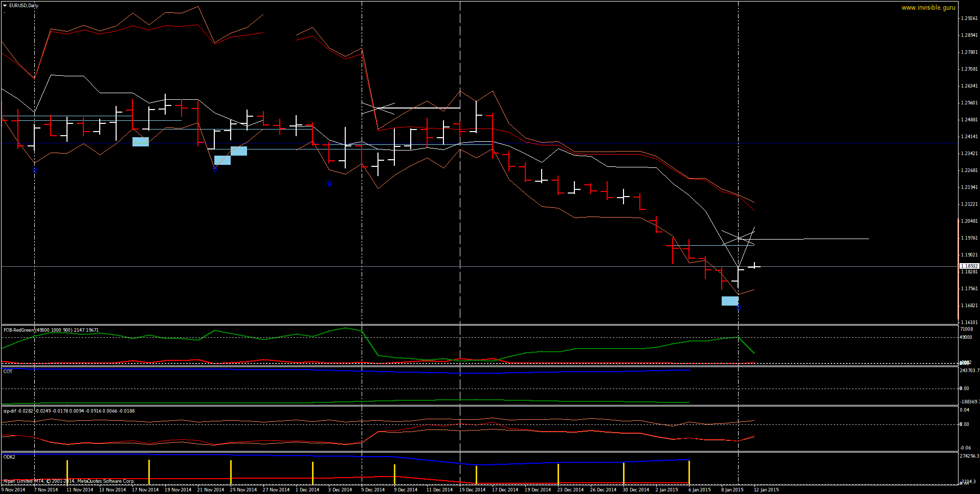Select the sip-dif indicator label
Screen dimensions: 980x494
69,411
